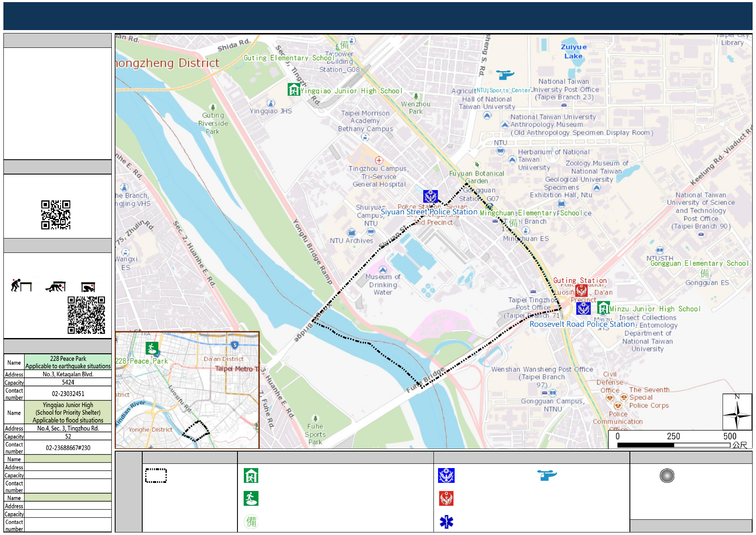
Task: Click the legend green shelter building icon
Action: 251,476
